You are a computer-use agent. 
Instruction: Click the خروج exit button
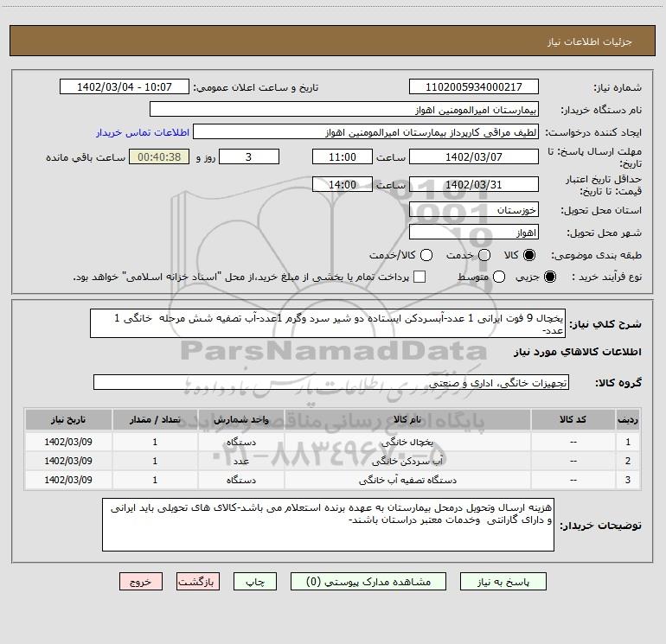[142, 583]
